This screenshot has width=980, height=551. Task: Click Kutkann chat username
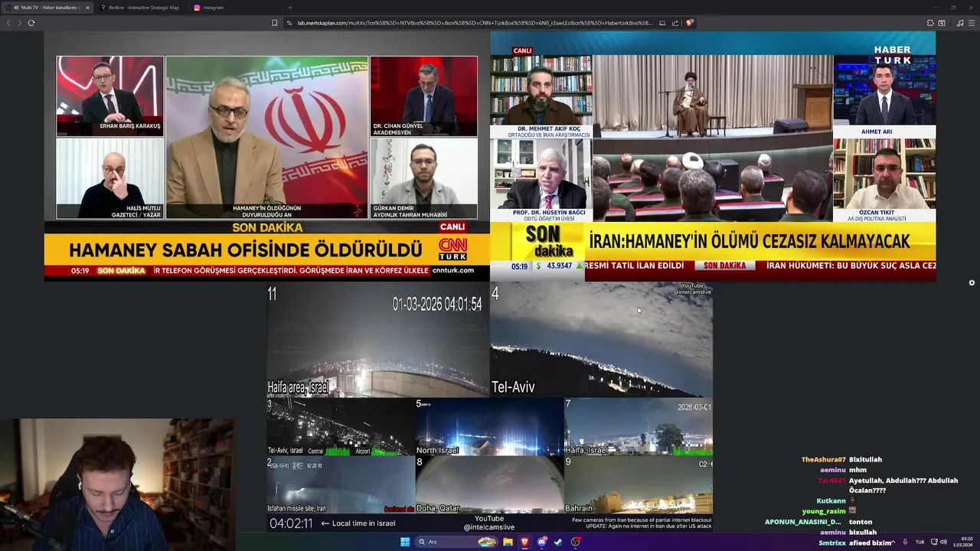(831, 500)
